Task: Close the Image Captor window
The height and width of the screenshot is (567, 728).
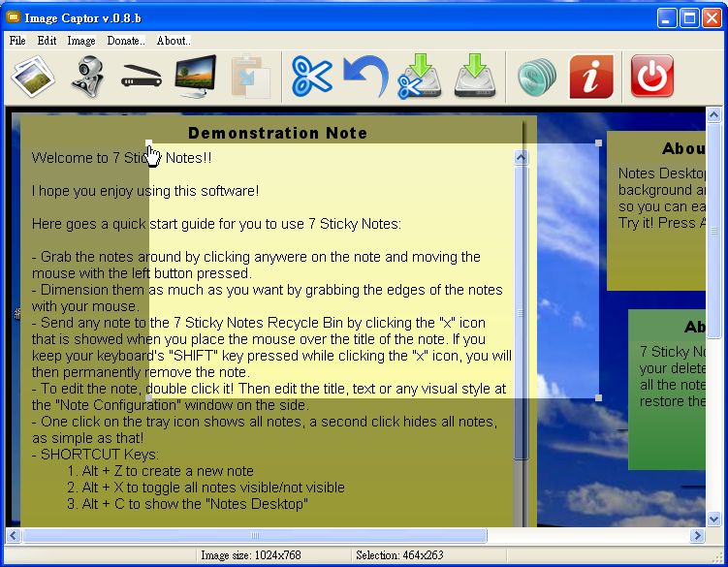Action: tap(712, 18)
